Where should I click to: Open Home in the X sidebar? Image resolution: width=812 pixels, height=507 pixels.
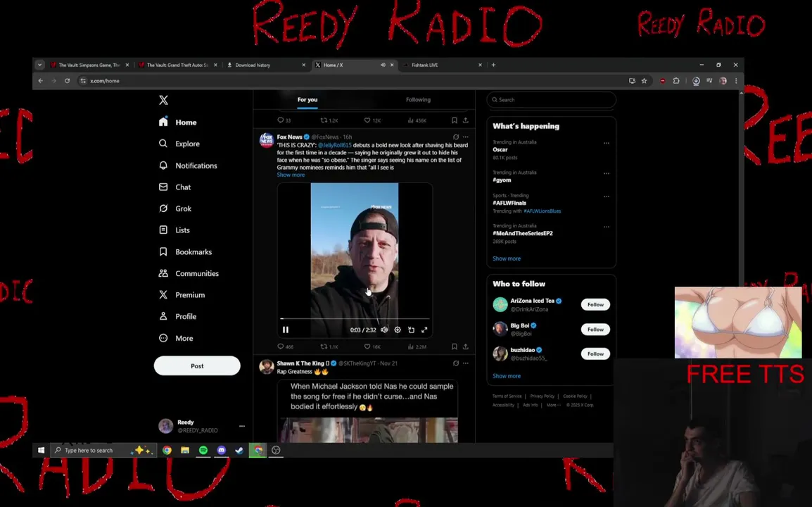tap(177, 123)
